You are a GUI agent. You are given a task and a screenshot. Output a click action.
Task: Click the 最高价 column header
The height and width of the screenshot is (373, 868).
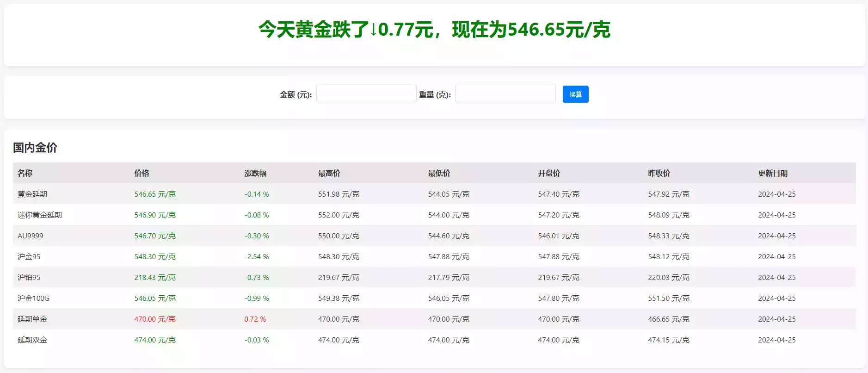pos(329,173)
